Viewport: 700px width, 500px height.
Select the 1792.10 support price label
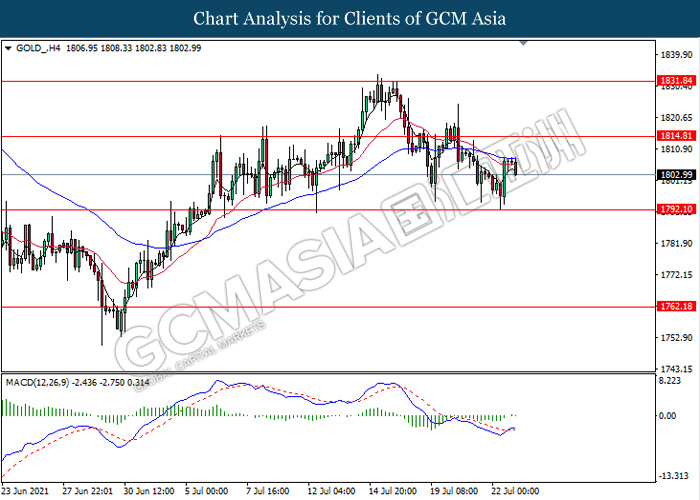point(676,209)
